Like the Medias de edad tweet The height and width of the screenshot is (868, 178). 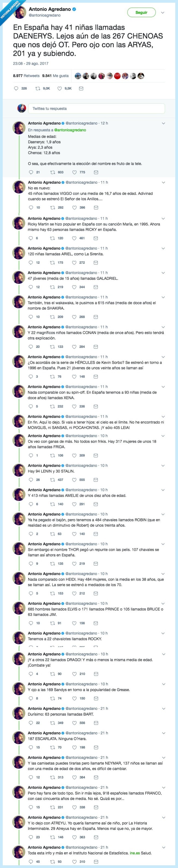pyautogui.click(x=74, y=172)
